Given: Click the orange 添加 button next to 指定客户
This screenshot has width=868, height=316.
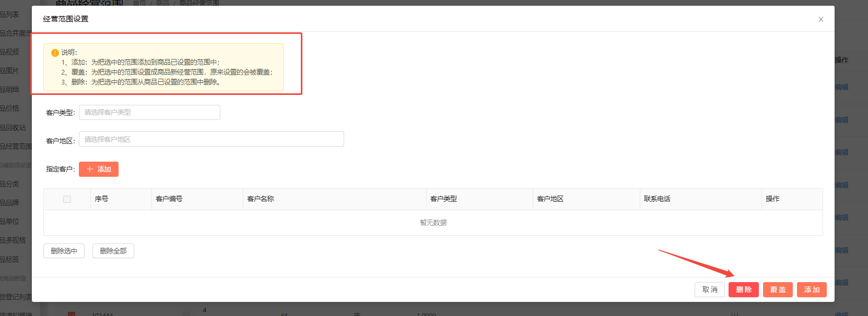Looking at the screenshot, I should tap(99, 169).
